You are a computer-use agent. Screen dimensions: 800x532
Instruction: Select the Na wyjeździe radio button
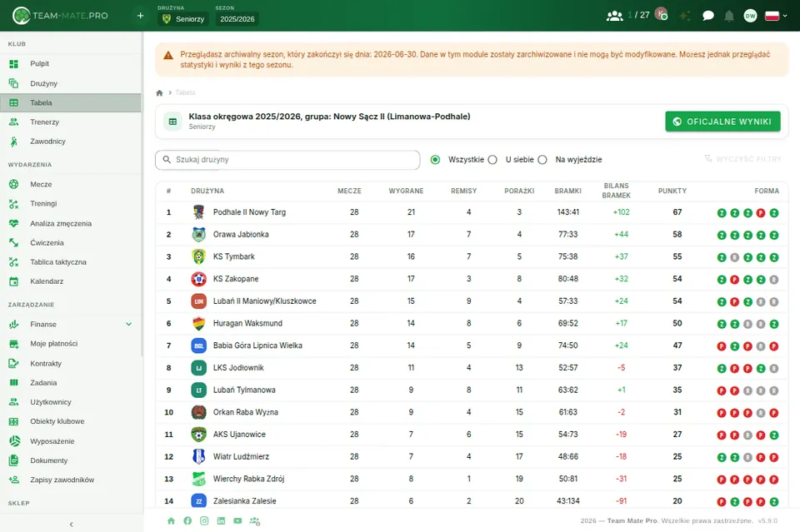pyautogui.click(x=542, y=160)
